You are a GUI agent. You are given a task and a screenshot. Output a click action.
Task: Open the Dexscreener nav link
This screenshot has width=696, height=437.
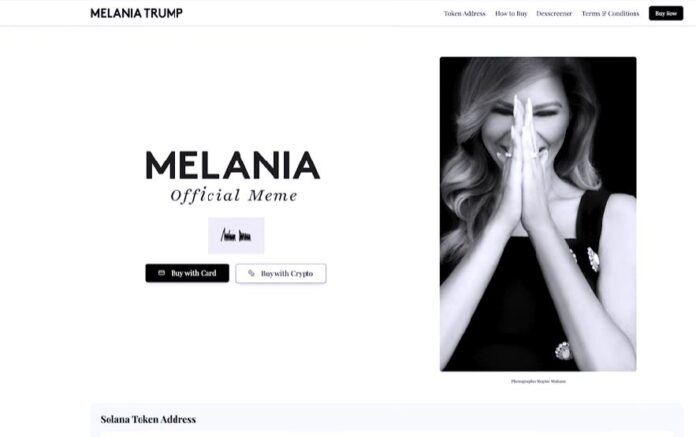[554, 13]
